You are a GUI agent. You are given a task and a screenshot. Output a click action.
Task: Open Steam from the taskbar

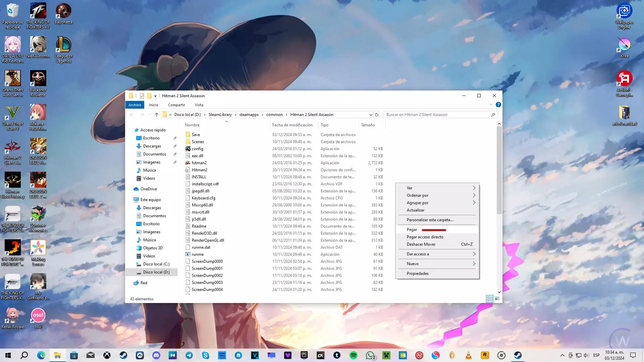(123, 355)
